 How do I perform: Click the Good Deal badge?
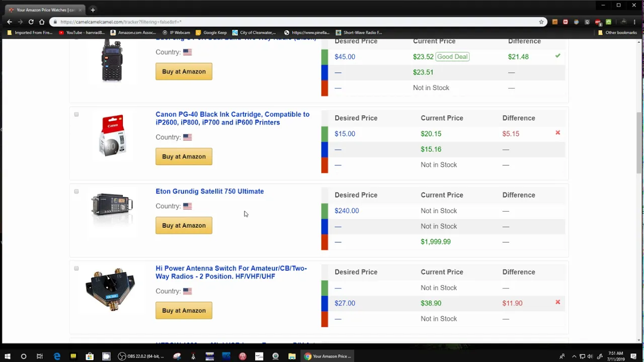(x=452, y=57)
